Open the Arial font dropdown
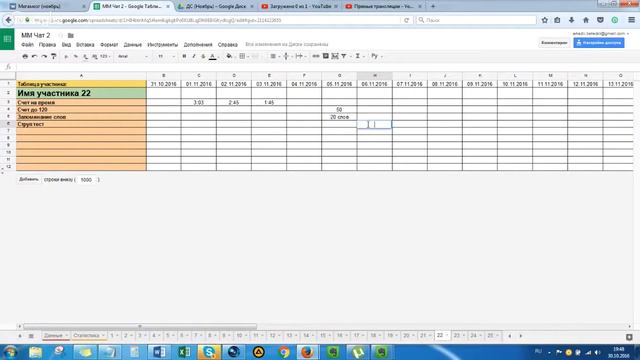The width and height of the screenshot is (640, 360). [133, 56]
